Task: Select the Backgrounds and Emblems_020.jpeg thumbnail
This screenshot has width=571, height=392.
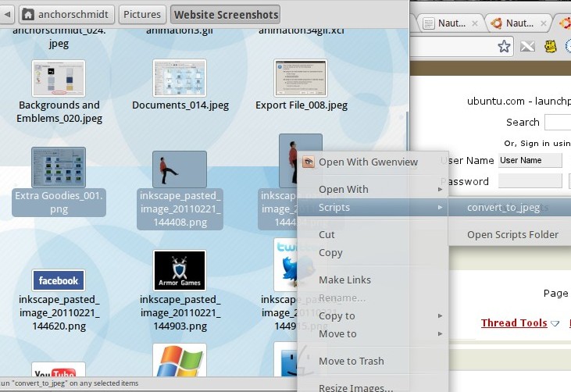Action: pyautogui.click(x=59, y=78)
